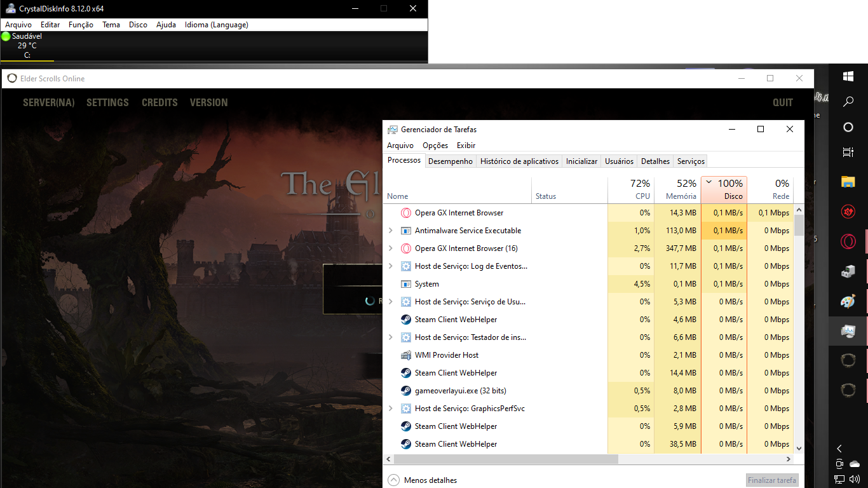Click the Task Manager taskbar icon
The height and width of the screenshot is (488, 868).
848,331
